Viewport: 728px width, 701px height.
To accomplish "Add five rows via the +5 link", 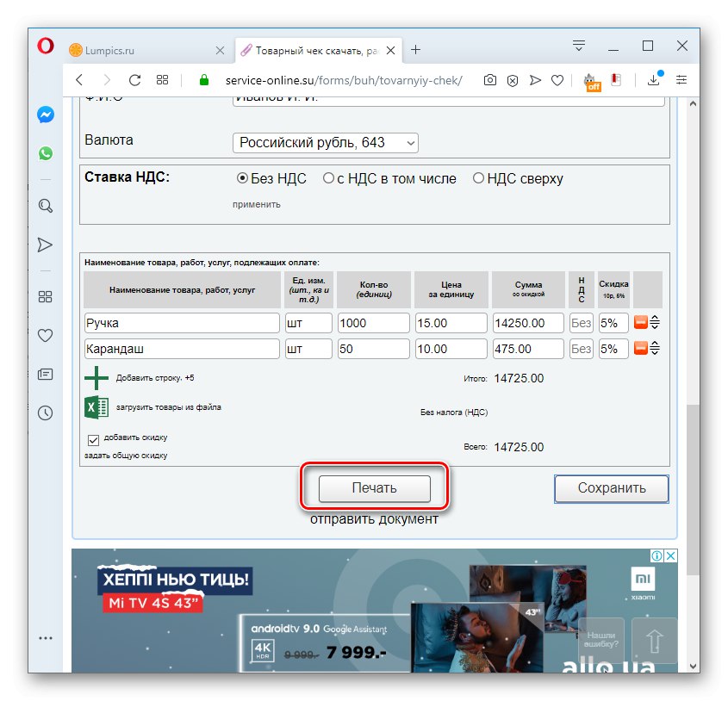I will (190, 378).
